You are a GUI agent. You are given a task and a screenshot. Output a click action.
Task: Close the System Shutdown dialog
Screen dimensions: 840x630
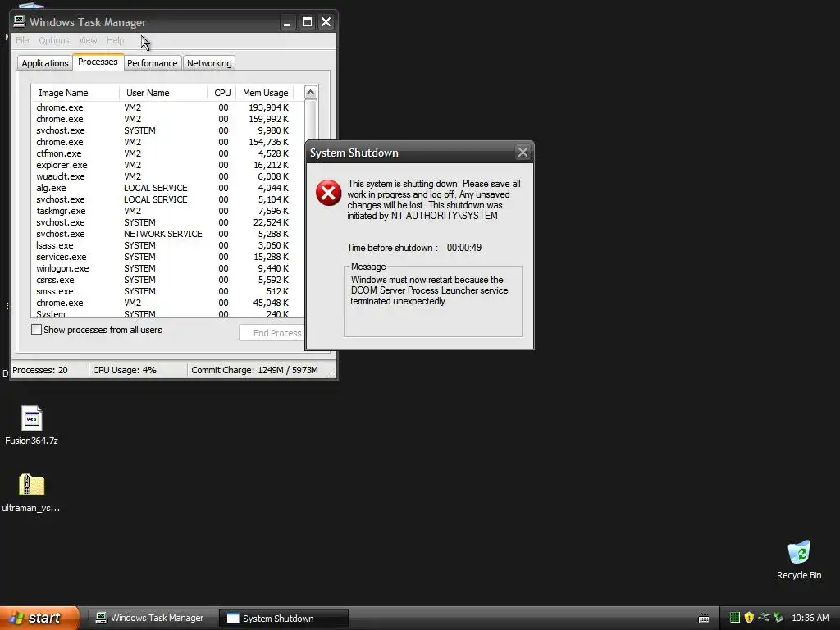523,153
